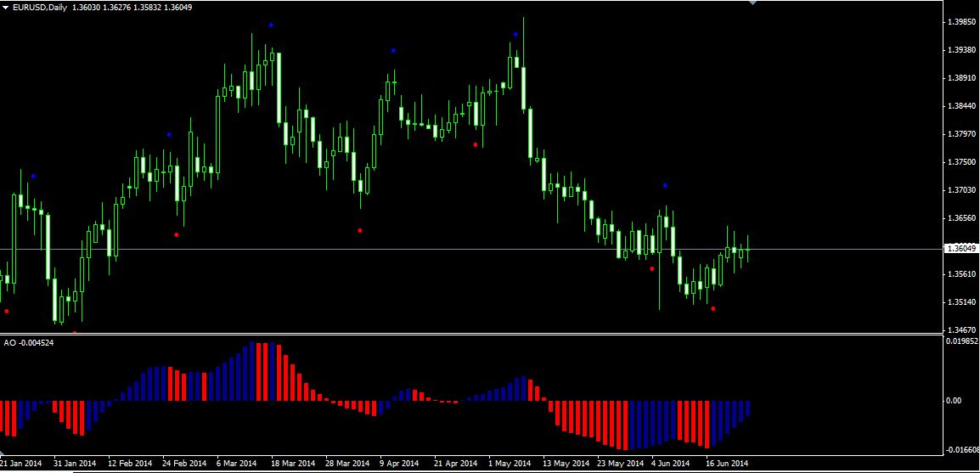Click the date label '31 Jan 2014'
980x473 pixels.
tap(76, 464)
